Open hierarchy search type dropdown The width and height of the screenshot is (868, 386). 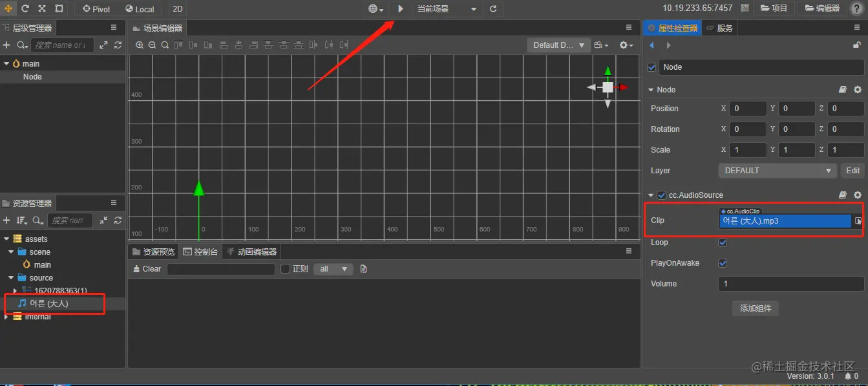23,45
